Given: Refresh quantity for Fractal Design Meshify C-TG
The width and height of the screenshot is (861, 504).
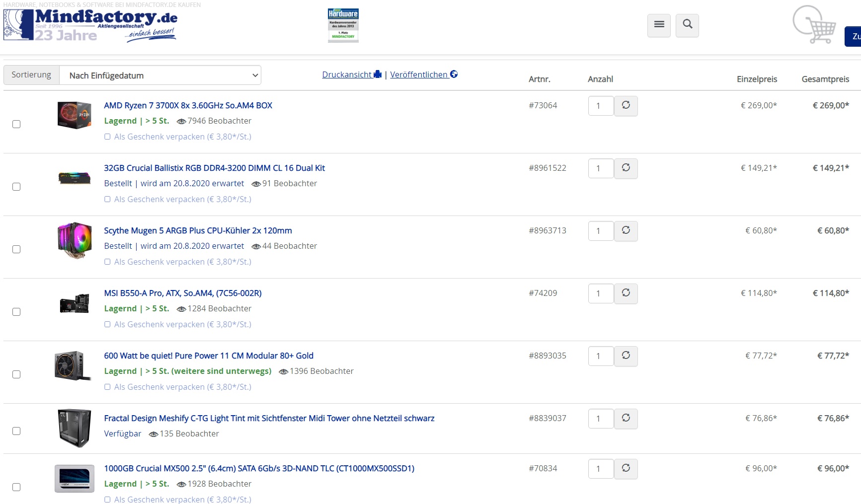Looking at the screenshot, I should tap(626, 419).
